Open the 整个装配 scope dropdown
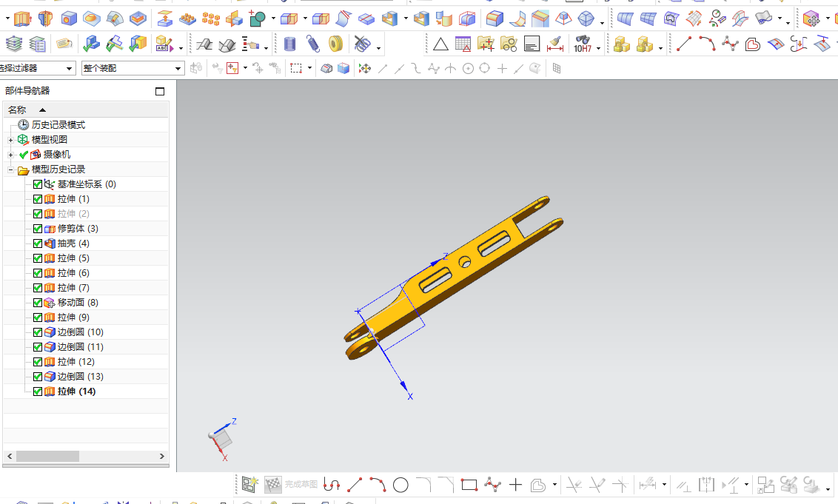This screenshot has width=838, height=504. tap(178, 68)
